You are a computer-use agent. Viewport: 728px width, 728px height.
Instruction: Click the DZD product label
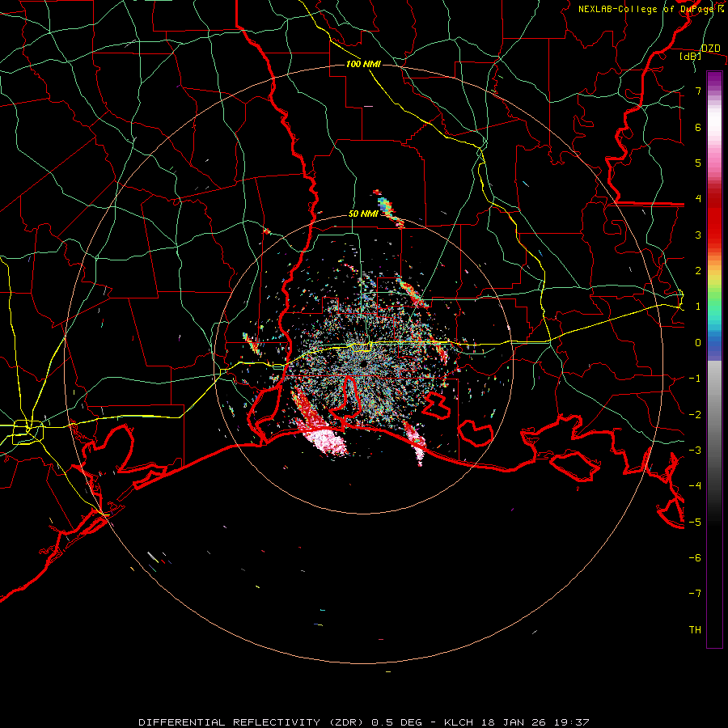[x=710, y=49]
